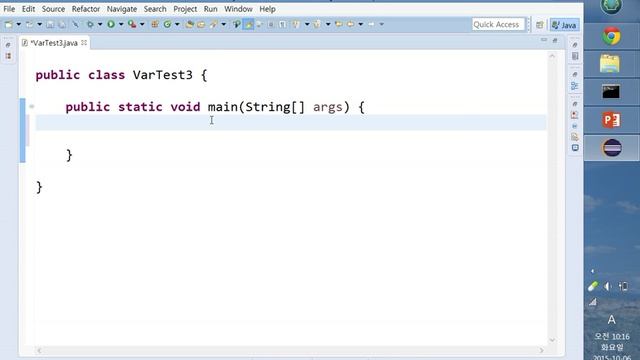Viewport: 640px width, 360px height.
Task: Click the New Java Class green C icon
Action: [167, 24]
